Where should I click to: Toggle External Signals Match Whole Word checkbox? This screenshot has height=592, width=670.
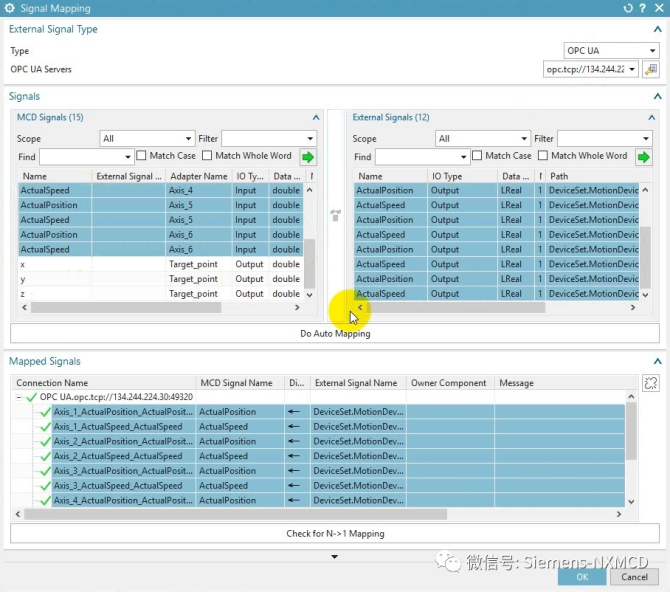coord(543,156)
